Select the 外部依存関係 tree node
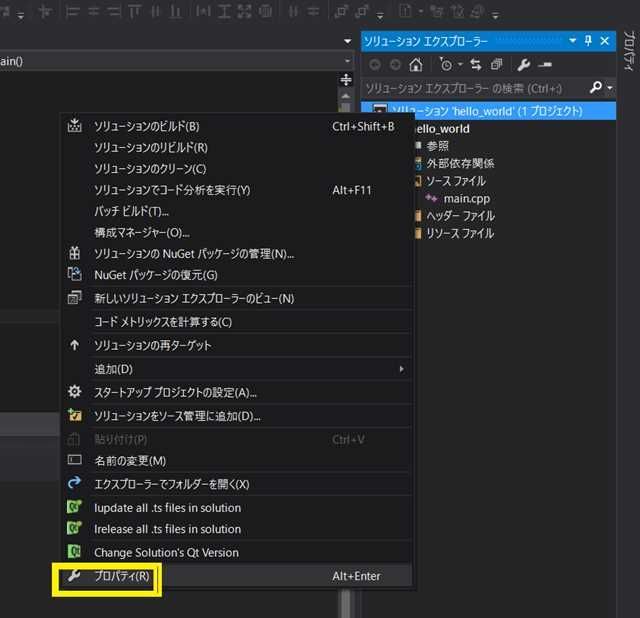 coord(460,164)
